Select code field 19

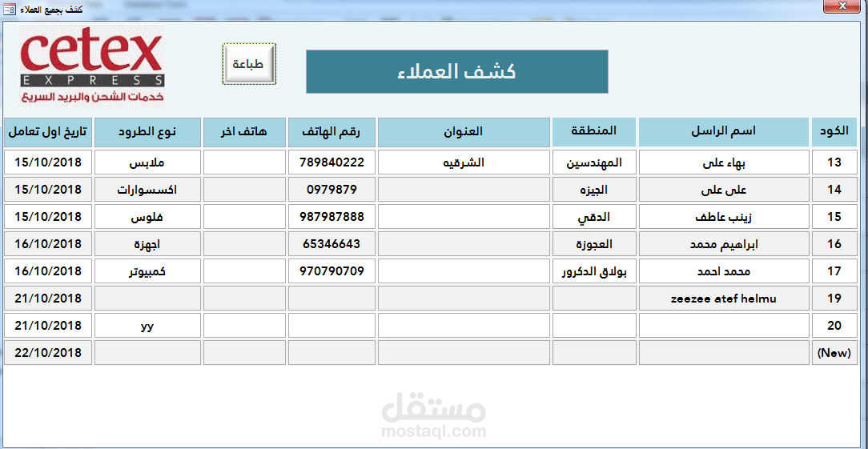tap(834, 298)
